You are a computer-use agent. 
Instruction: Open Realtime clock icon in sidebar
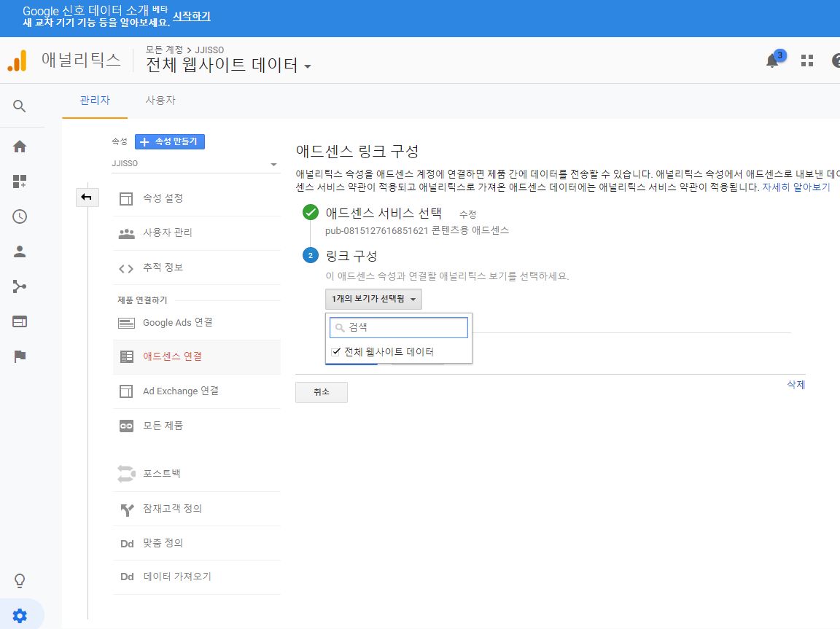tap(19, 216)
